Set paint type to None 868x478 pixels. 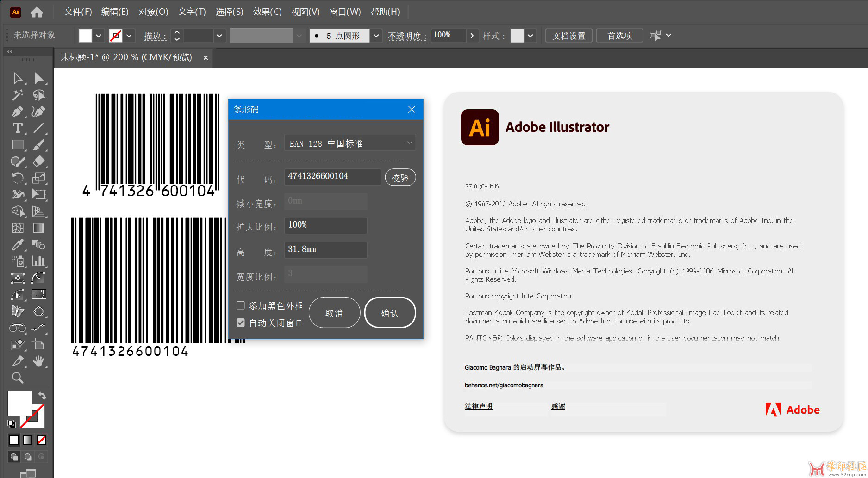coord(42,440)
